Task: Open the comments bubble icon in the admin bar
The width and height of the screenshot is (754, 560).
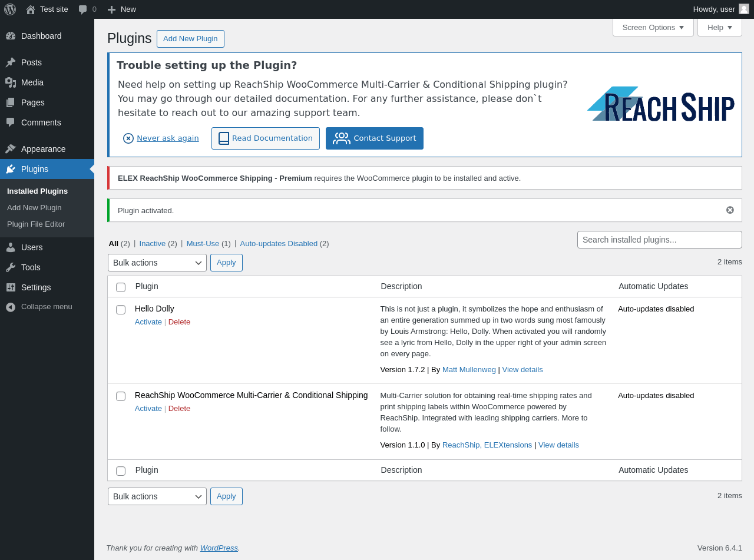Action: (x=83, y=9)
